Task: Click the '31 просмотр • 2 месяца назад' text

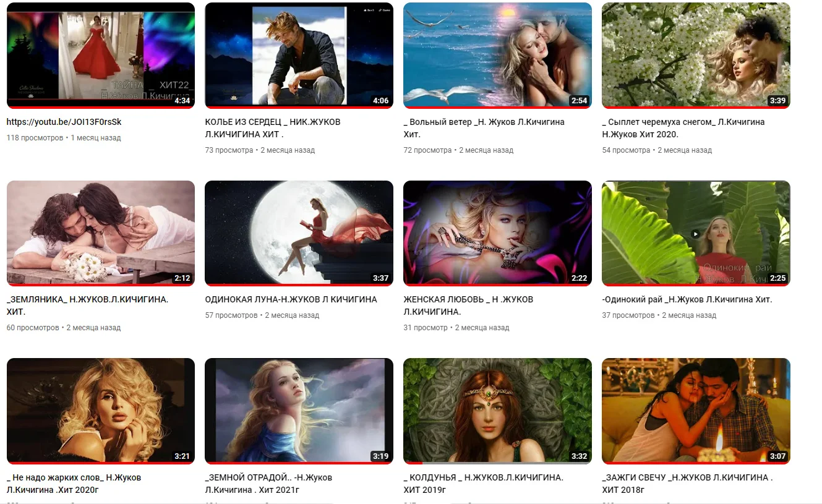Action: pos(456,328)
